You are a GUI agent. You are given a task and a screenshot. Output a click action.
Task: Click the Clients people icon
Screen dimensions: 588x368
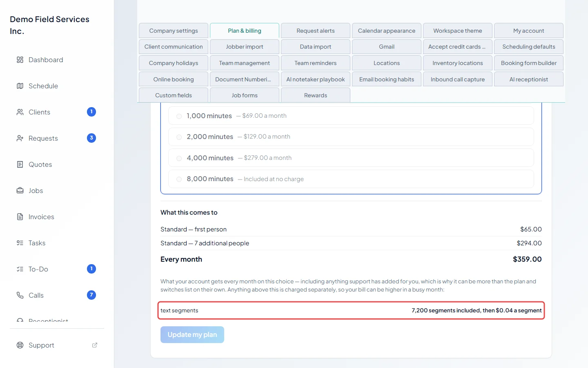point(20,112)
